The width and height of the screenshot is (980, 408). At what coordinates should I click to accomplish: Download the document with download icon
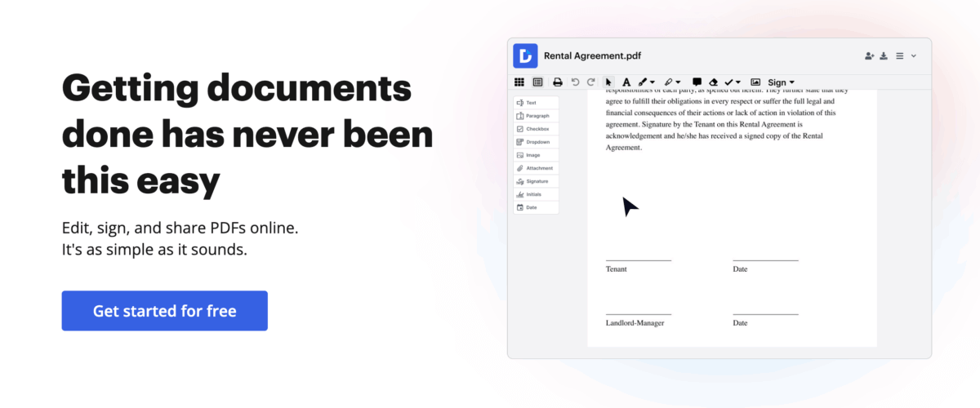point(884,56)
